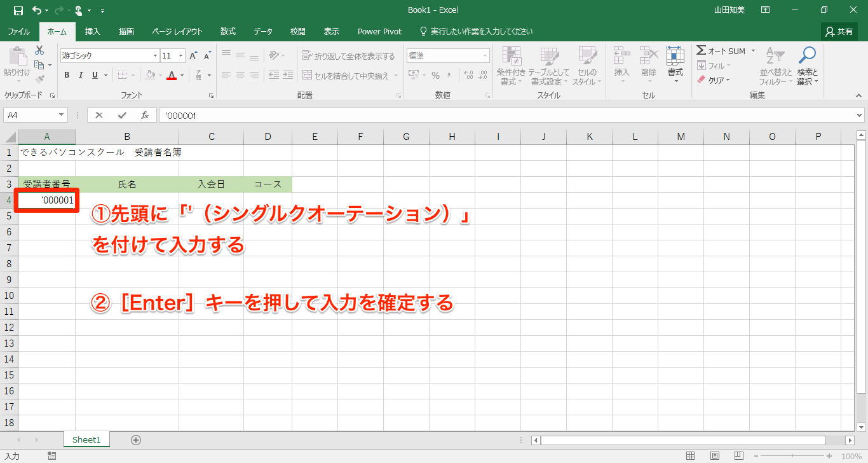Select column header B
The image size is (868, 463).
tap(127, 136)
